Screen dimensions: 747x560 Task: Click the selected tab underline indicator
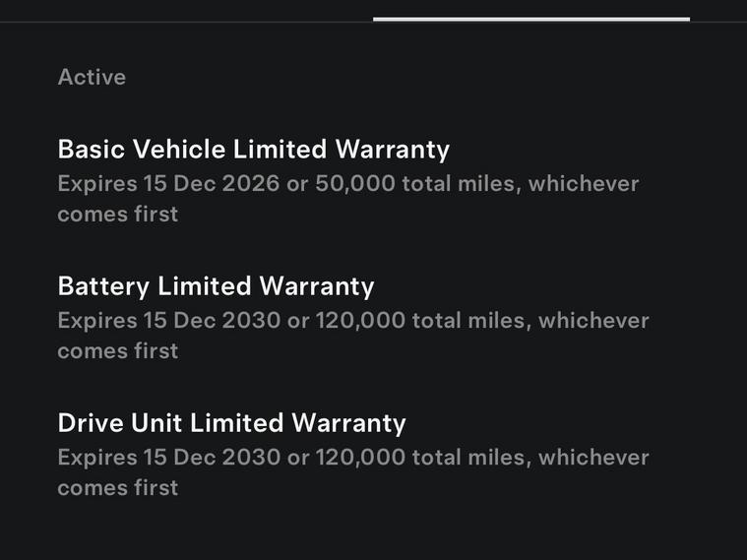point(530,18)
